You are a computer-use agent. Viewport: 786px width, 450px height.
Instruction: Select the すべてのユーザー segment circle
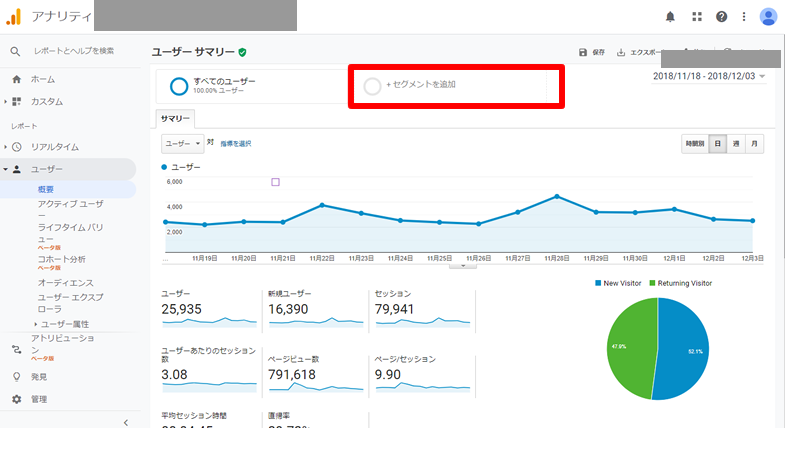click(x=179, y=86)
